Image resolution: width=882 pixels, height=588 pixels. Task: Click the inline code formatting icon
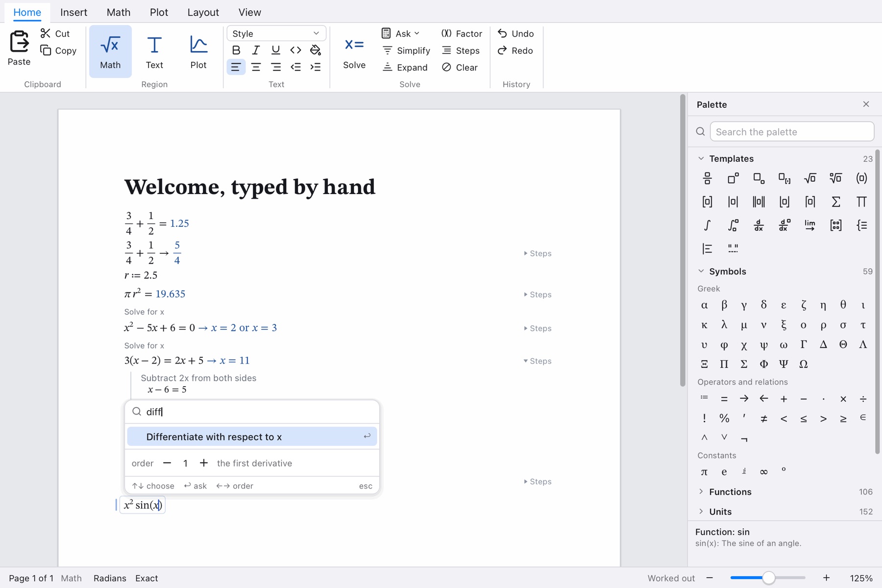point(295,50)
